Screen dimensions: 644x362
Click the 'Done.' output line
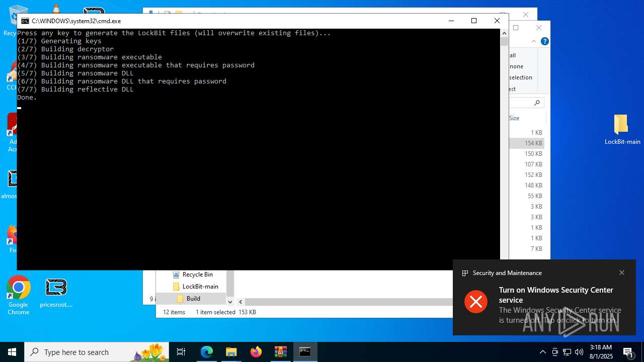click(27, 98)
